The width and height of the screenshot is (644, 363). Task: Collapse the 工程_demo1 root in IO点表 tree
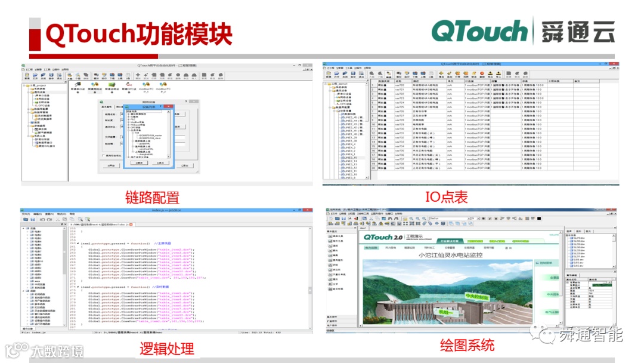click(326, 84)
